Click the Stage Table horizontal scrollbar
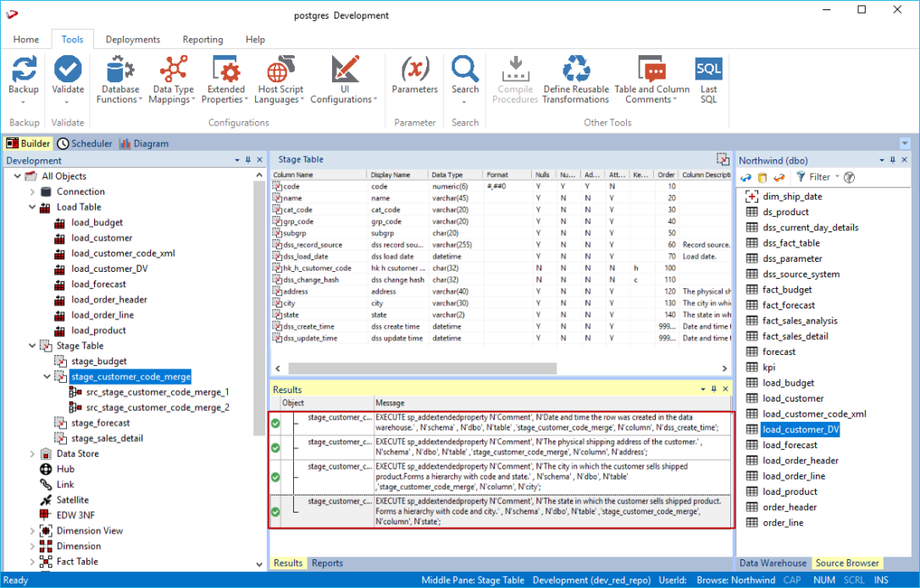 click(x=424, y=369)
